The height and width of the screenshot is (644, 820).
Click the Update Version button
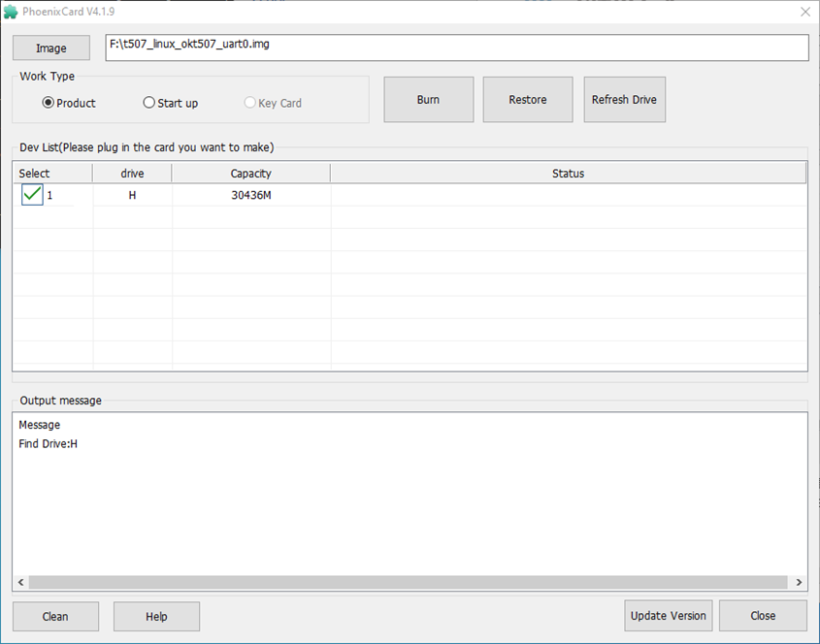pyautogui.click(x=669, y=616)
